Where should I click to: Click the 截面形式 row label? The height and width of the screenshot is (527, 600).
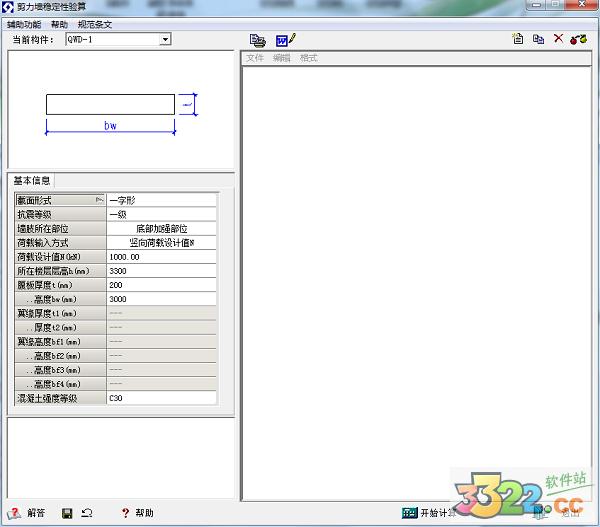60,200
